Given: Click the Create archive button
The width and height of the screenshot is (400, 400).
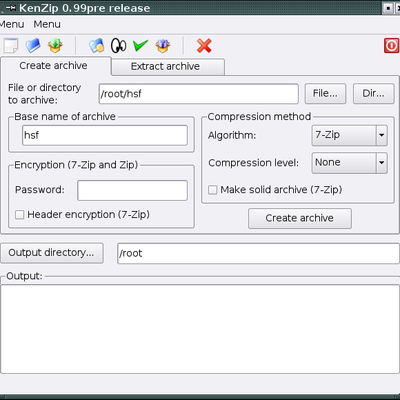Looking at the screenshot, I should click(x=300, y=218).
